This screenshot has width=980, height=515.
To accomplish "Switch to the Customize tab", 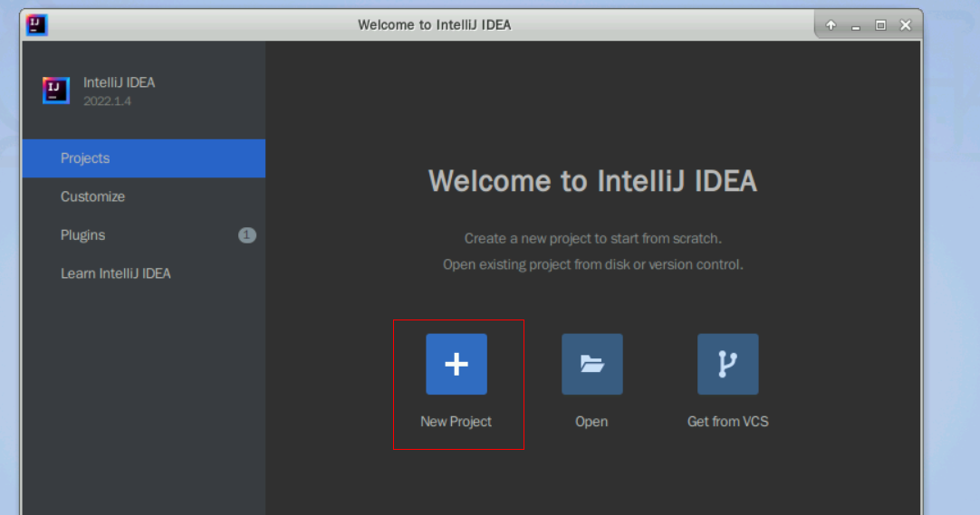I will 92,196.
